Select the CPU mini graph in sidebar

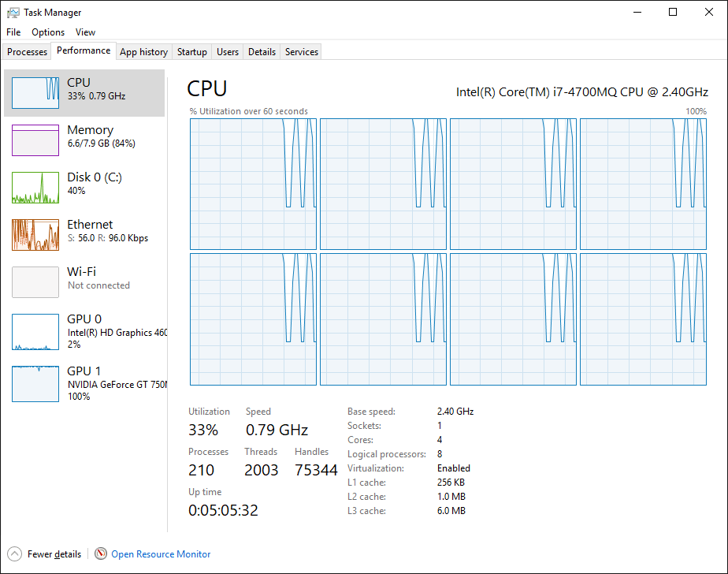click(x=35, y=93)
